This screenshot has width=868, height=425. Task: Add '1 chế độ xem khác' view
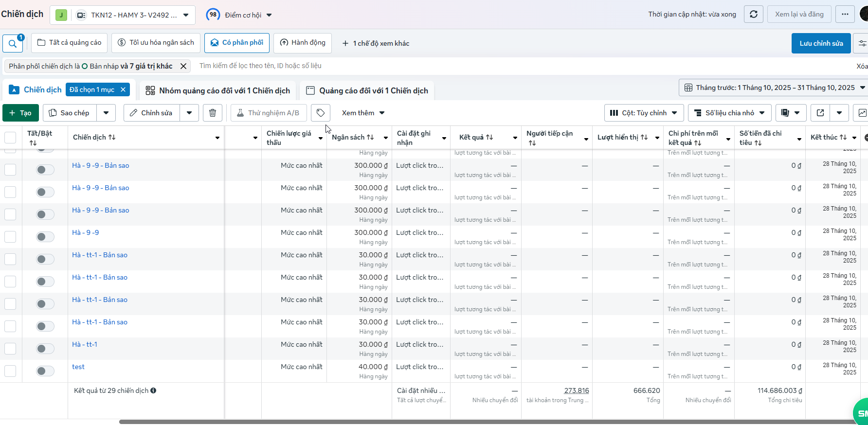click(x=376, y=43)
